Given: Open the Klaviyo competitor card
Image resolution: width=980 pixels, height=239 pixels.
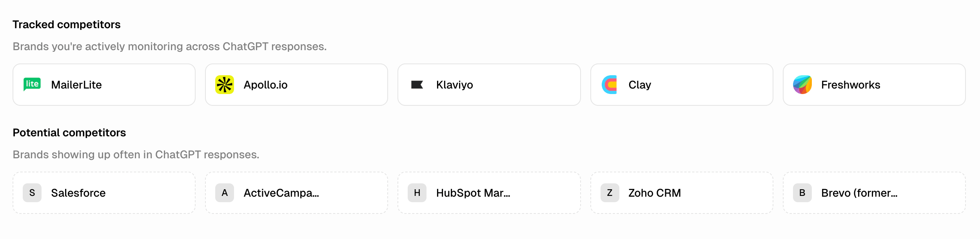Looking at the screenshot, I should click(489, 84).
